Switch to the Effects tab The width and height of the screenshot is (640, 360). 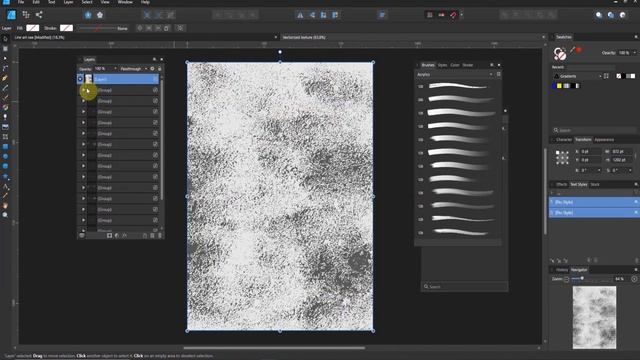[561, 184]
